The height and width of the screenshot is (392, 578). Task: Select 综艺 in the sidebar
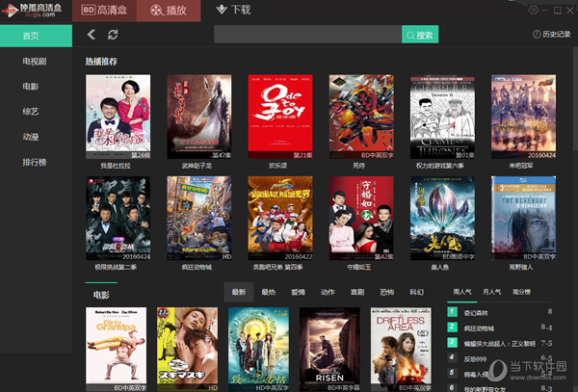pyautogui.click(x=31, y=112)
